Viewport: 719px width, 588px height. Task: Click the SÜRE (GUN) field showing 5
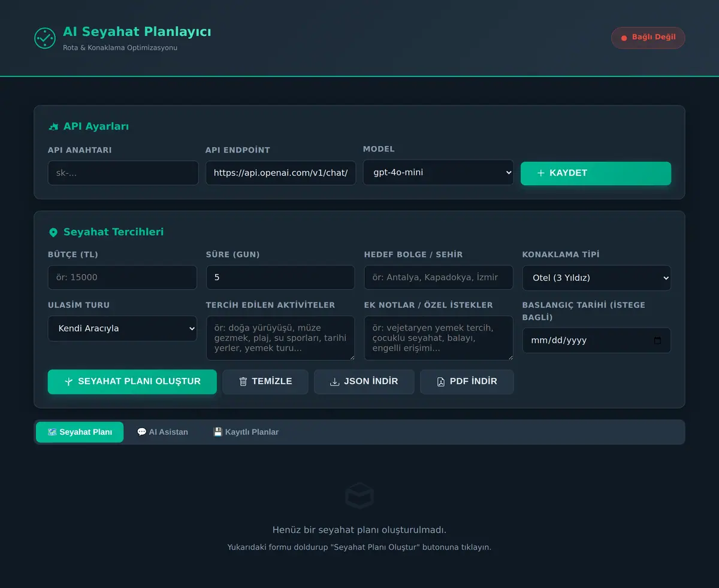point(280,277)
